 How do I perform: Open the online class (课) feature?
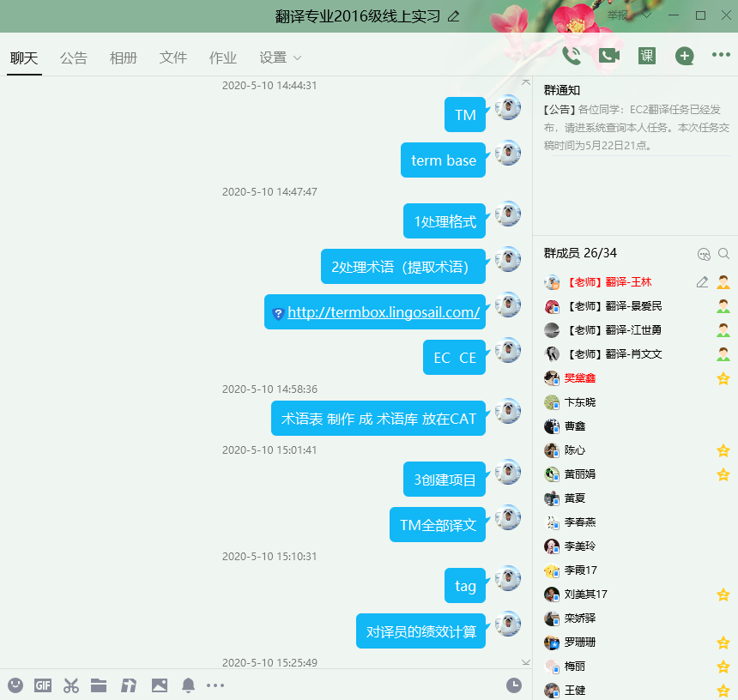[x=647, y=56]
